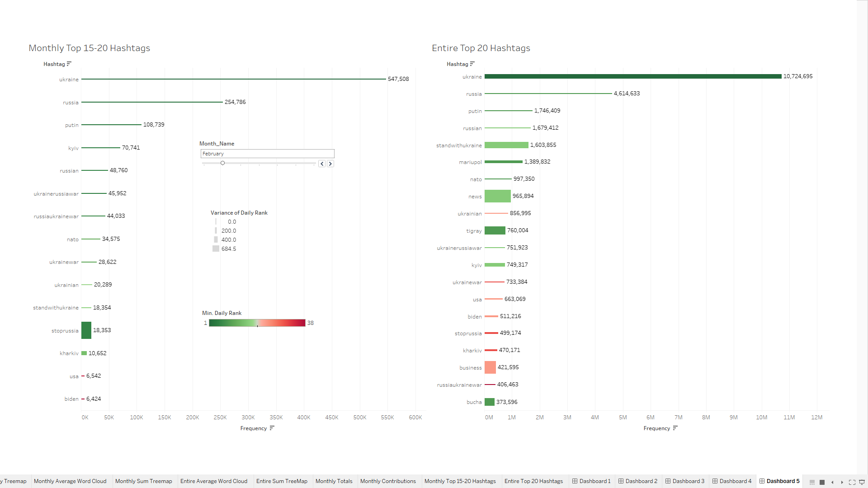Step Month_Name to the previous month
868x488 pixels.
coord(322,164)
